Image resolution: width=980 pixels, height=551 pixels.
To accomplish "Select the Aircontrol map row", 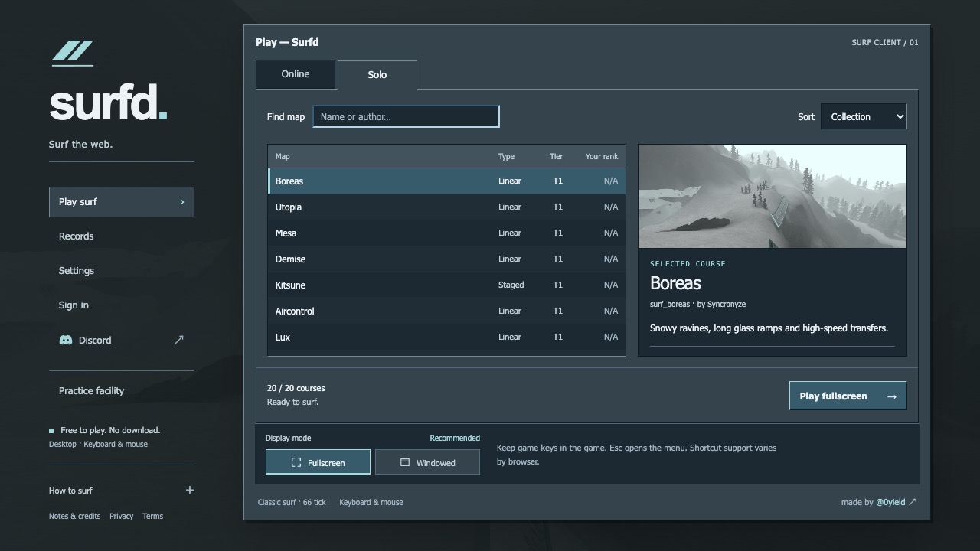I will click(446, 311).
